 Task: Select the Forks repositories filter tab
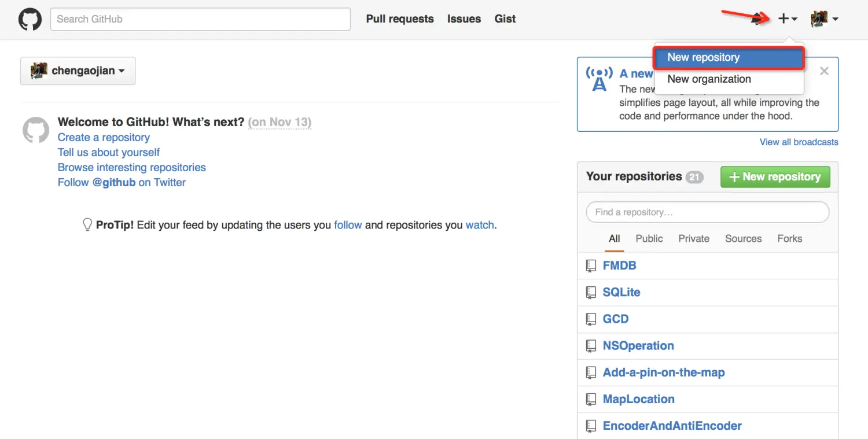tap(790, 239)
